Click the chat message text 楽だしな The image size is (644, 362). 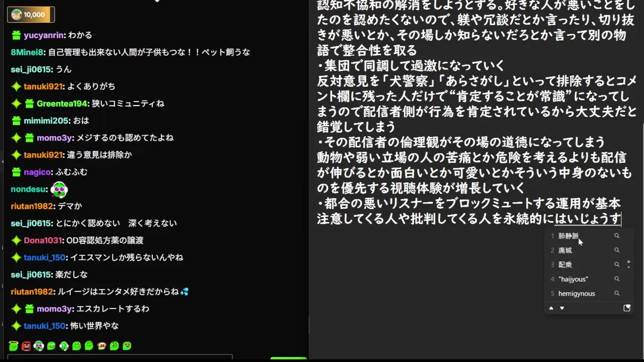point(71,275)
